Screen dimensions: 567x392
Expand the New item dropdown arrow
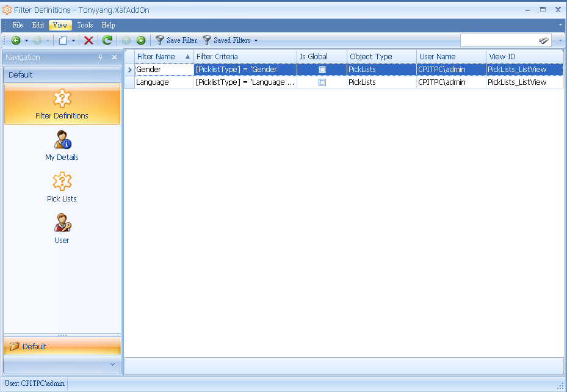[73, 40]
